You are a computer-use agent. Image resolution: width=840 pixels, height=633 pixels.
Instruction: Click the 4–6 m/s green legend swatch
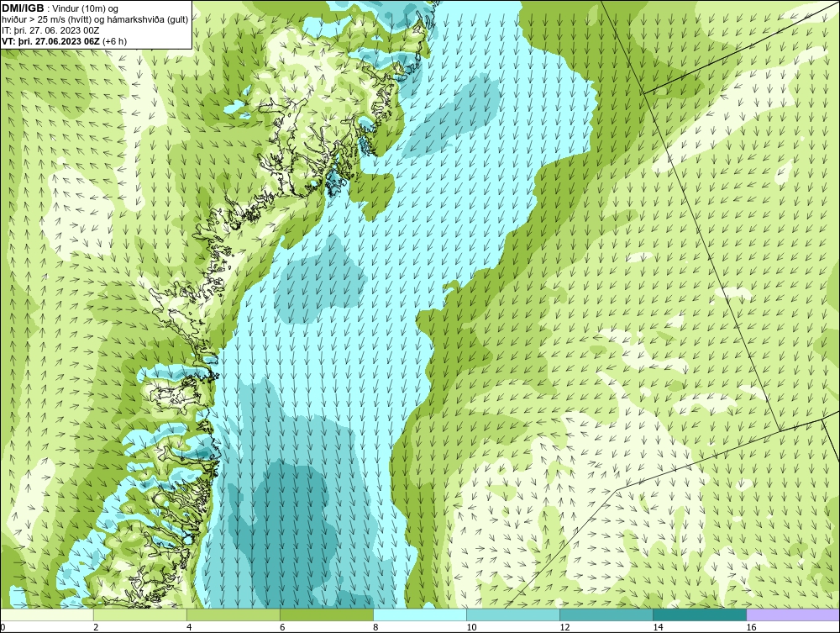[x=234, y=615]
